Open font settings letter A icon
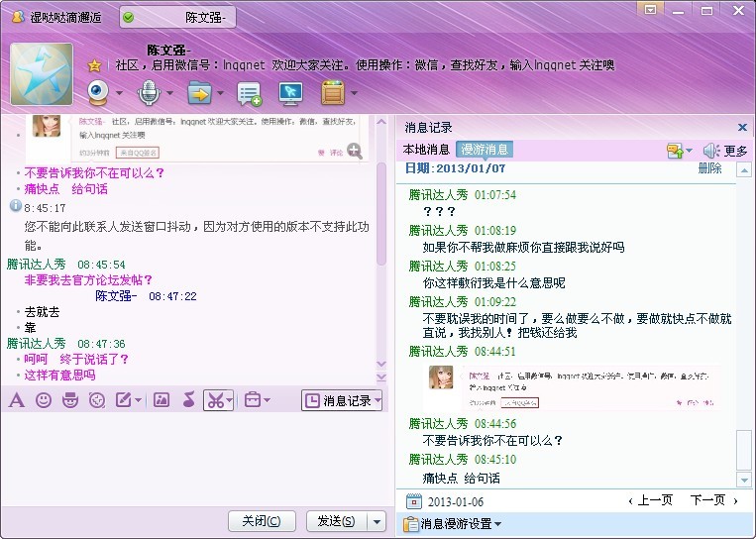 click(17, 399)
